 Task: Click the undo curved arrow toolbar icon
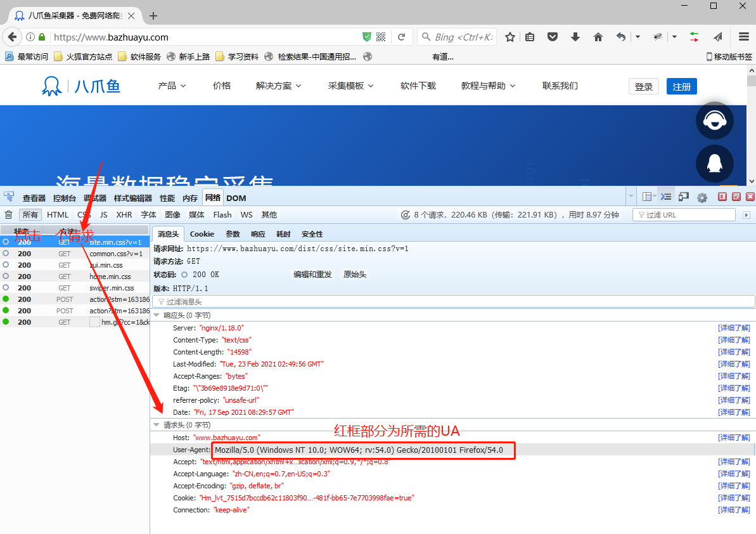tap(620, 37)
